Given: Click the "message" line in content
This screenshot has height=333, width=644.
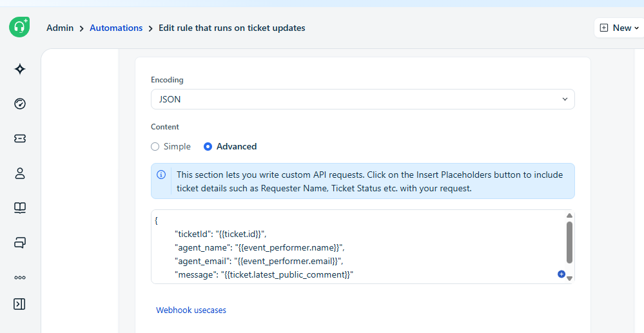Looking at the screenshot, I should (x=264, y=274).
